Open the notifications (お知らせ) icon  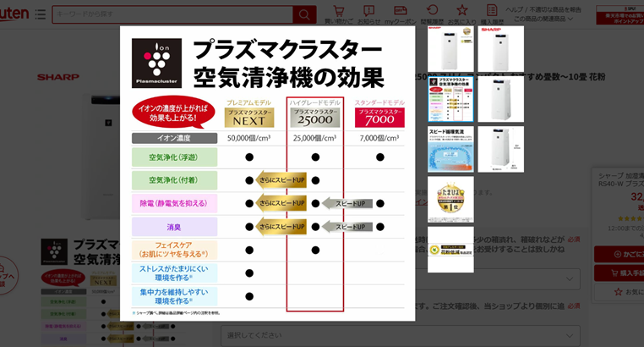pos(368,14)
